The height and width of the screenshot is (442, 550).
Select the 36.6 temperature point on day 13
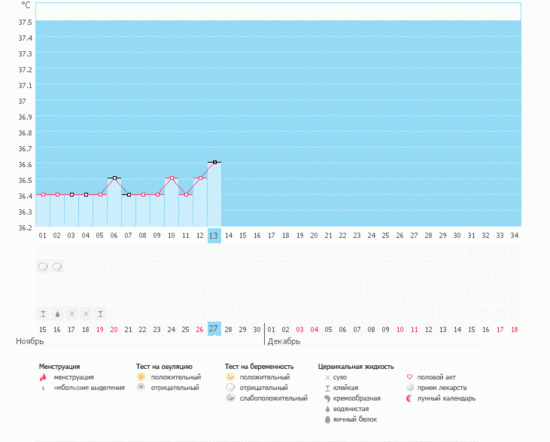point(215,162)
